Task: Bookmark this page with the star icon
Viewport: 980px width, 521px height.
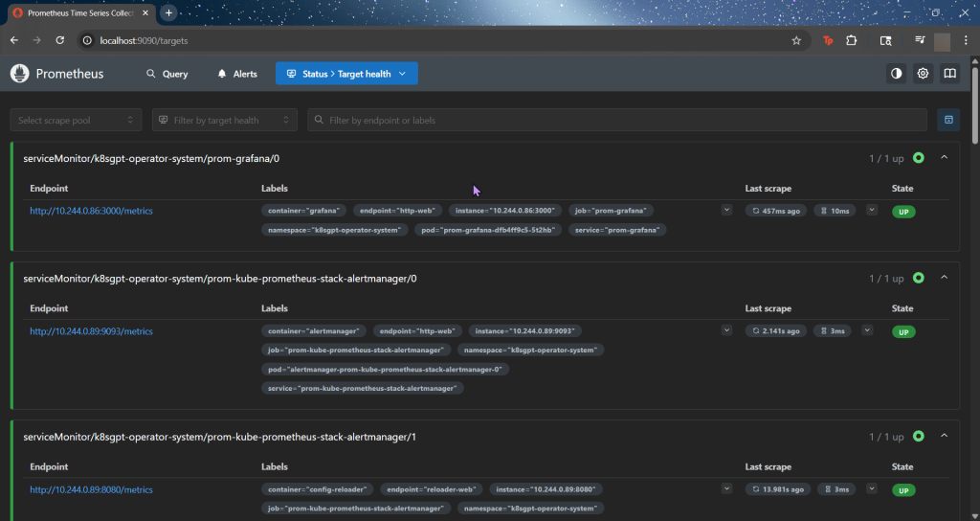Action: 795,40
